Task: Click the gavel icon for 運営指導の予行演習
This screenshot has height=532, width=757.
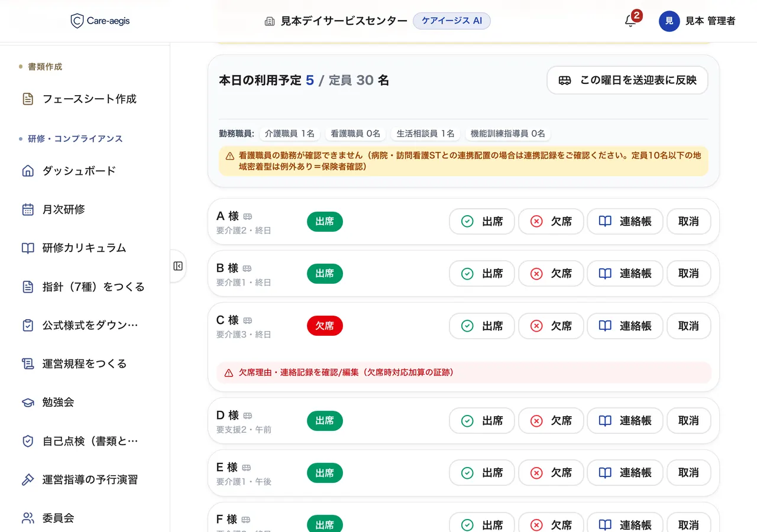Action: coord(28,479)
